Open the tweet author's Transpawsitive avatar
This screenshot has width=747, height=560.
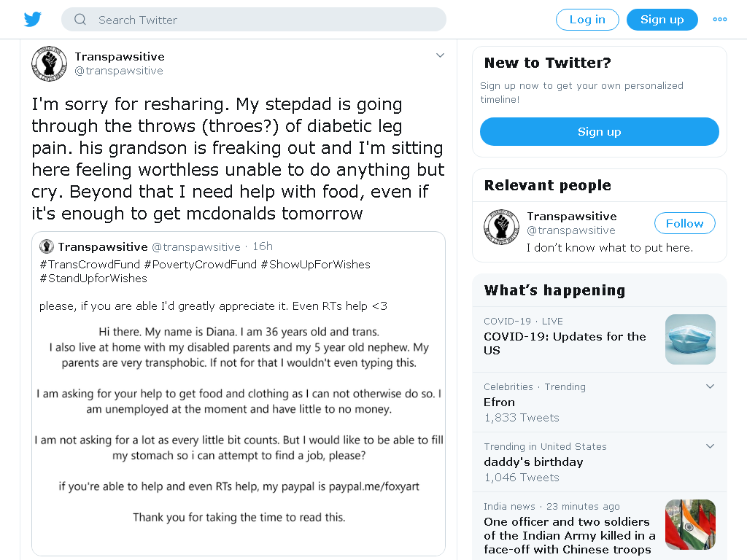click(x=49, y=64)
